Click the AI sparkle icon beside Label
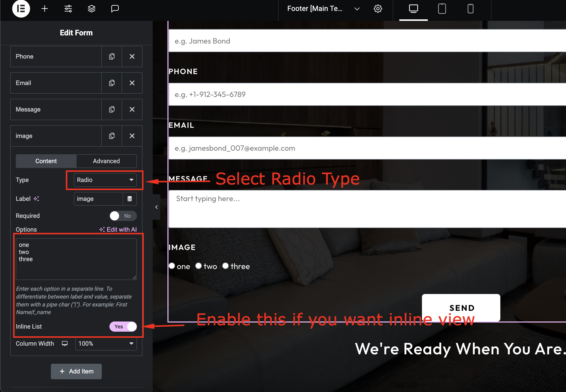566x392 pixels. [x=36, y=199]
